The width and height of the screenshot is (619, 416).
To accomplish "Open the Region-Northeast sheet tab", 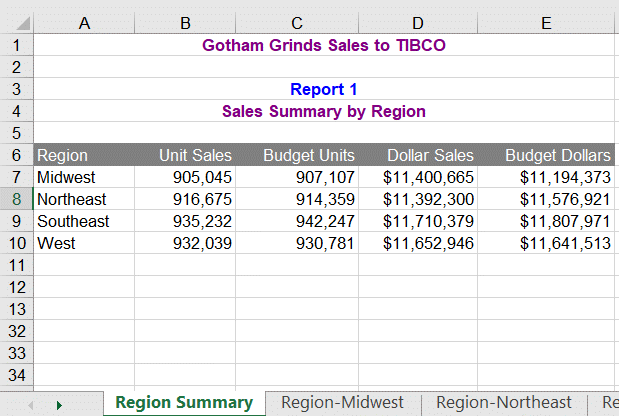I will [x=504, y=402].
